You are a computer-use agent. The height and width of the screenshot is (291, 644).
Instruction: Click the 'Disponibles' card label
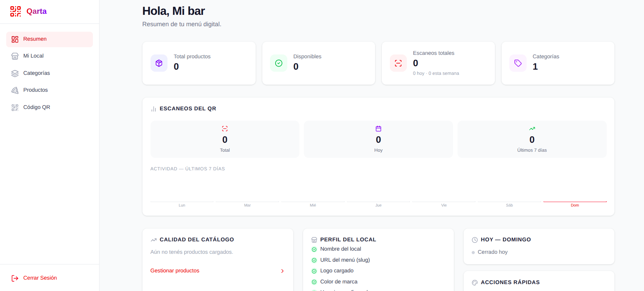pos(307,57)
